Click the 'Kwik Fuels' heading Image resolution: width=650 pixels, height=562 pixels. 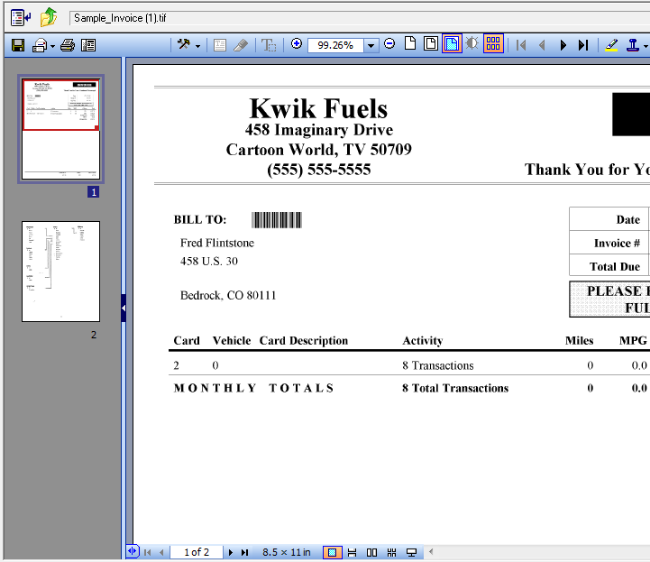click(318, 109)
